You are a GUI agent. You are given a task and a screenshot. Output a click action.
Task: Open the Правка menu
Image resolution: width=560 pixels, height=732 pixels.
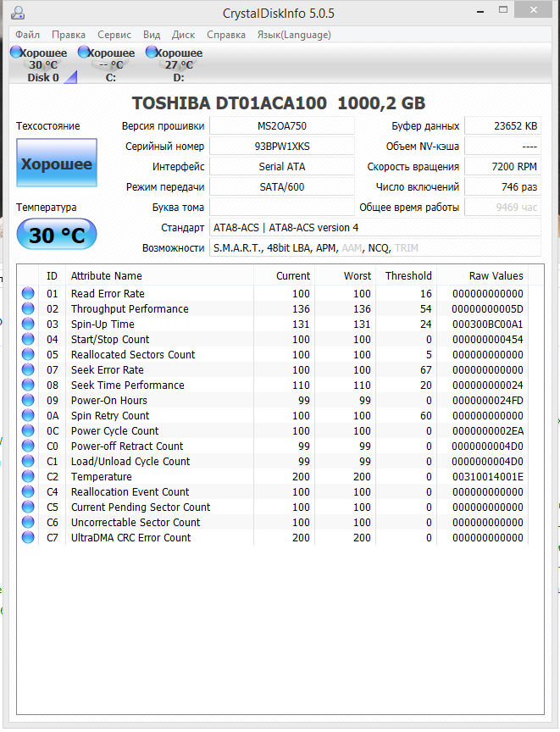[x=69, y=35]
